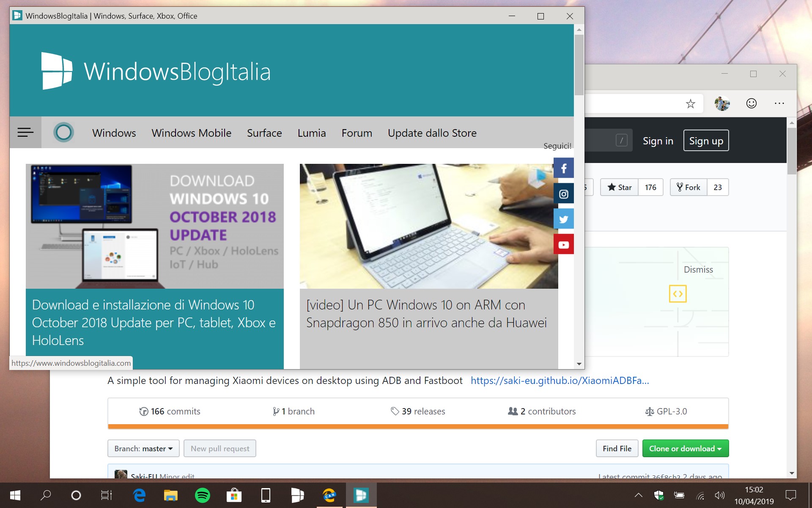Click Sign in on GitHub

pyautogui.click(x=658, y=141)
